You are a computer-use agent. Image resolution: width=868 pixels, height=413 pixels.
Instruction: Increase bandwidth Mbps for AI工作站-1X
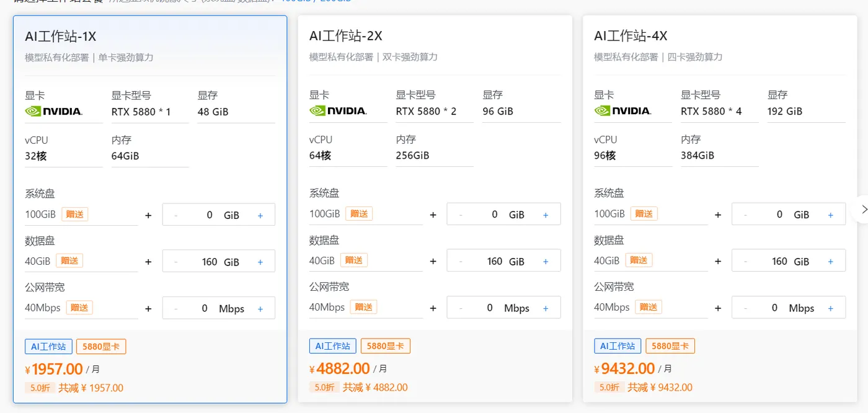pos(260,309)
